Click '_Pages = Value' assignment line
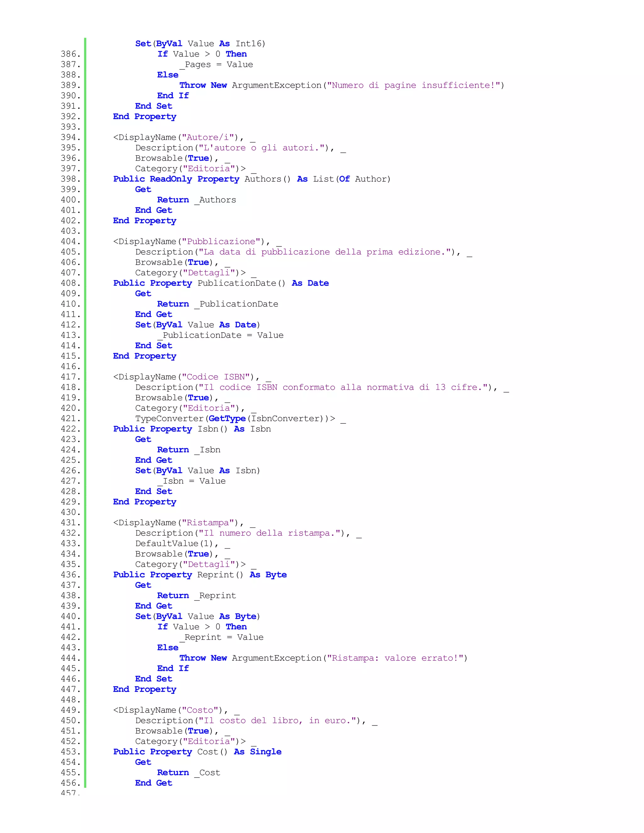This screenshot has height=833, width=644. click(216, 64)
